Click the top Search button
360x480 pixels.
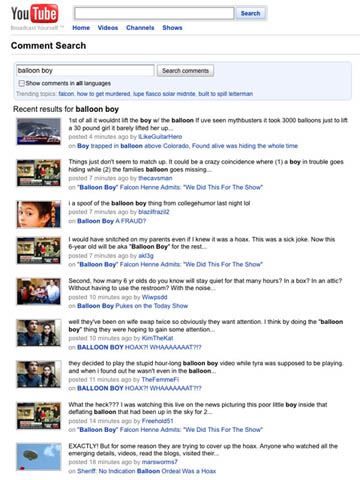250,13
